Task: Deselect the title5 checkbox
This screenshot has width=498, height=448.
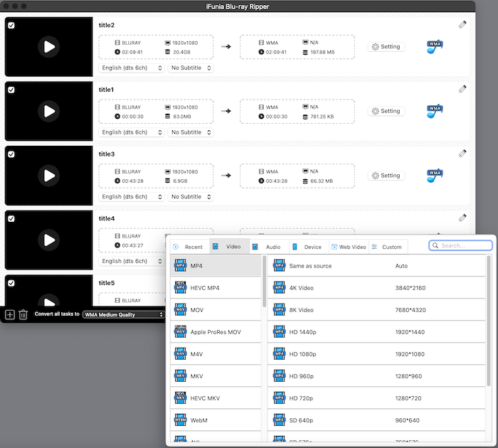Action: pyautogui.click(x=11, y=283)
